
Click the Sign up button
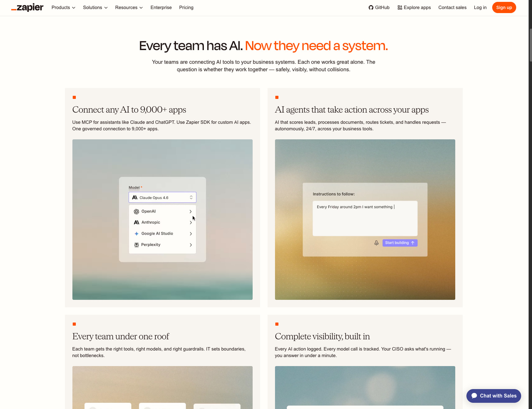point(504,7)
